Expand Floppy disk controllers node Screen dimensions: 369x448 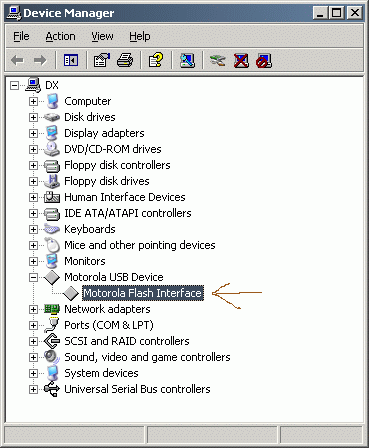33,165
